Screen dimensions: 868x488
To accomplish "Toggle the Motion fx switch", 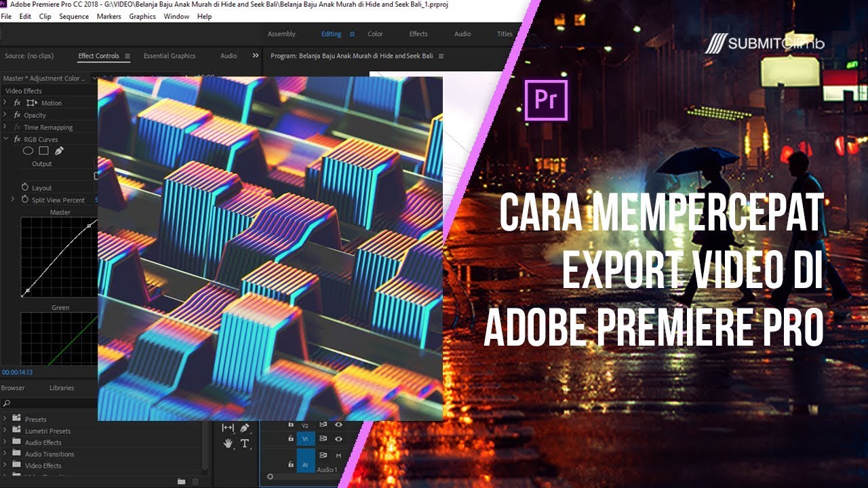I will click(x=17, y=103).
